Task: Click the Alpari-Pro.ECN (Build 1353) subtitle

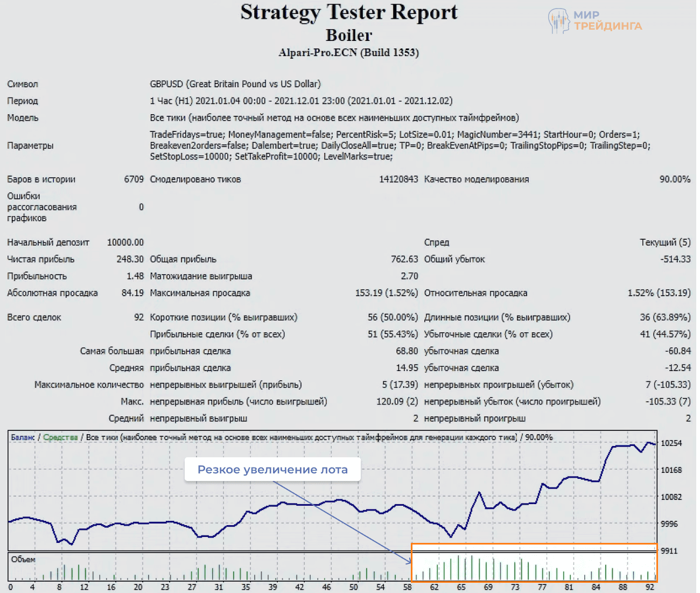Action: point(349,53)
